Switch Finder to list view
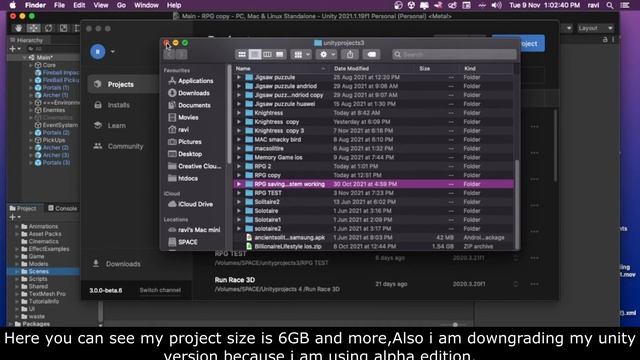Screen dimensions: 640x360 (x=255, y=54)
